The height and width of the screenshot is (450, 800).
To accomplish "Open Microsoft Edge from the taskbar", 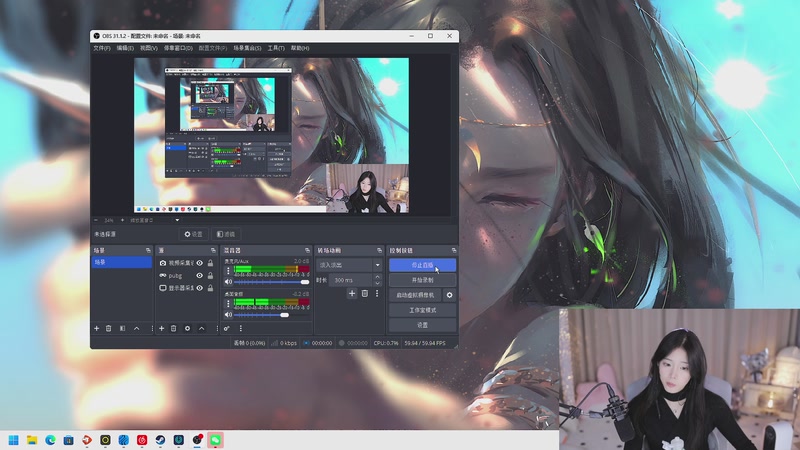I will pyautogui.click(x=50, y=440).
